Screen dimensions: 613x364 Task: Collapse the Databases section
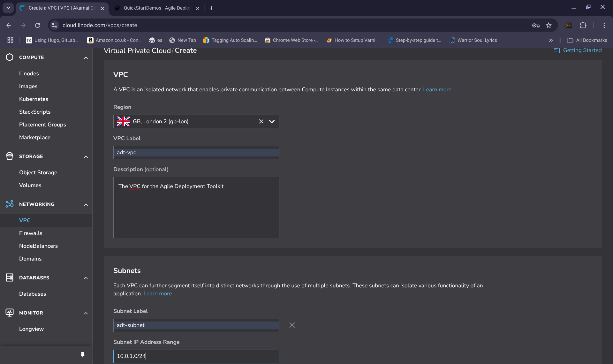click(x=86, y=278)
